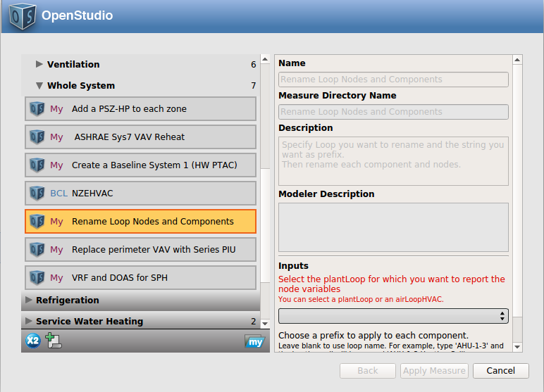Open the plantLoop selection dropdown
This screenshot has height=392, width=544.
tap(393, 316)
